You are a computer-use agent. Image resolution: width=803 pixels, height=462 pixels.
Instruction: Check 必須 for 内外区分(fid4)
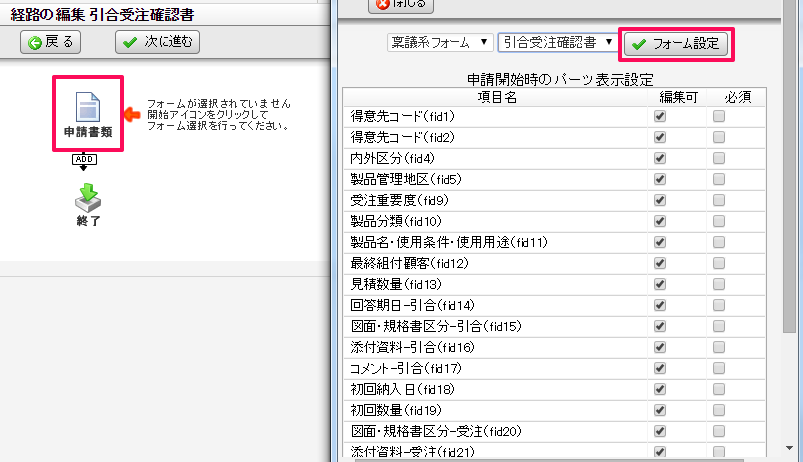(x=719, y=158)
